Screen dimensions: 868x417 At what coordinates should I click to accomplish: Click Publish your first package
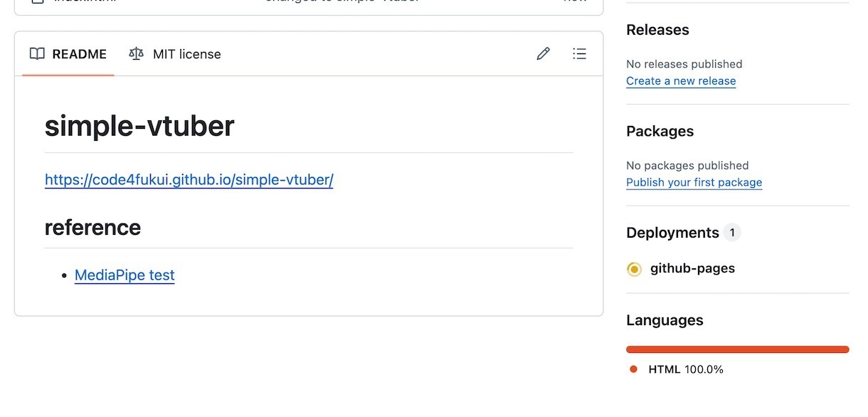(694, 182)
